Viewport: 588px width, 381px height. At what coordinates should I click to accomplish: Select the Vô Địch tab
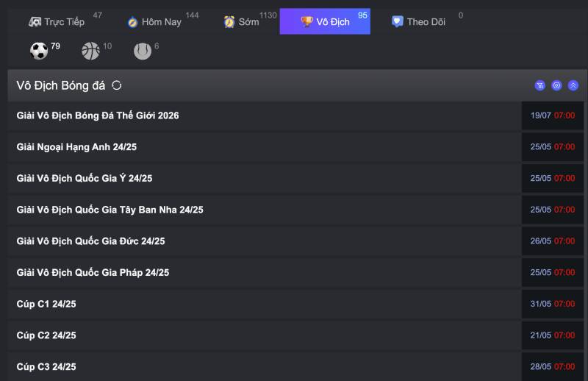[x=325, y=22]
